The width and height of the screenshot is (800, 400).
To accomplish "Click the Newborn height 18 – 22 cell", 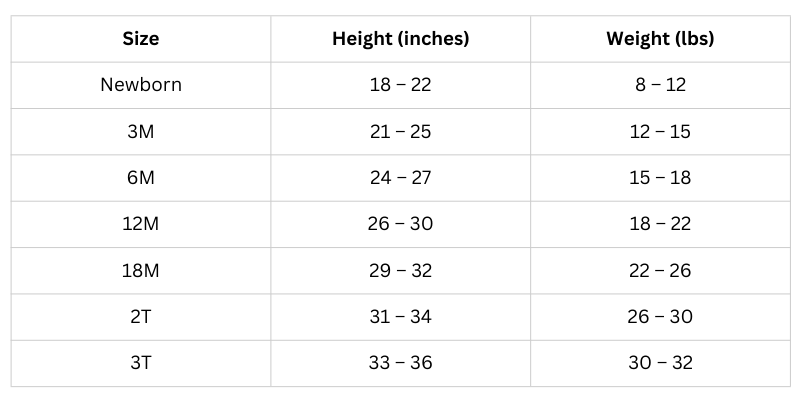I will 400,85.
